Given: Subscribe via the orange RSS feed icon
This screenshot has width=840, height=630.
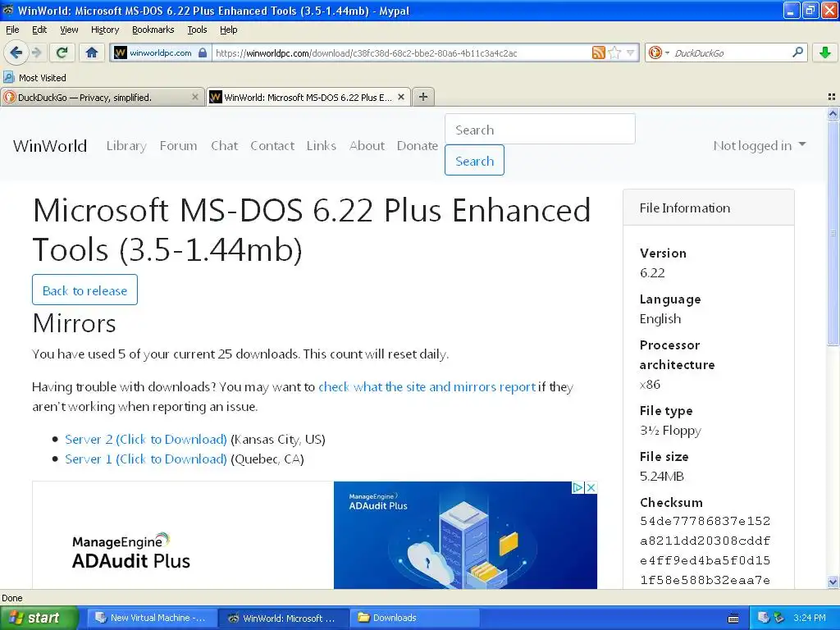Looking at the screenshot, I should click(x=598, y=52).
